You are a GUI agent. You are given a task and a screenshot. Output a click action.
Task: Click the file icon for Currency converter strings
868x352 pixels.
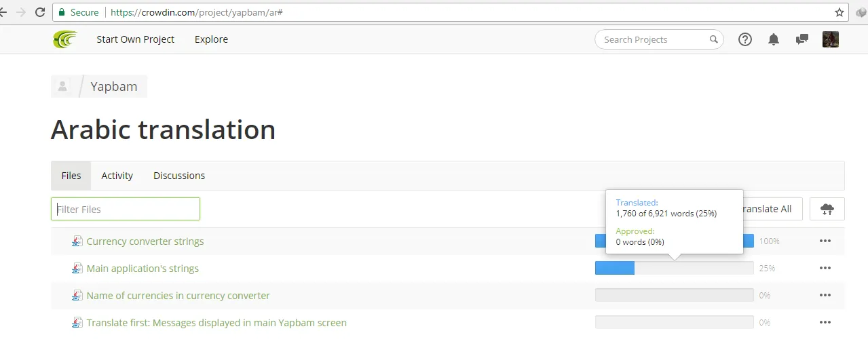point(77,241)
